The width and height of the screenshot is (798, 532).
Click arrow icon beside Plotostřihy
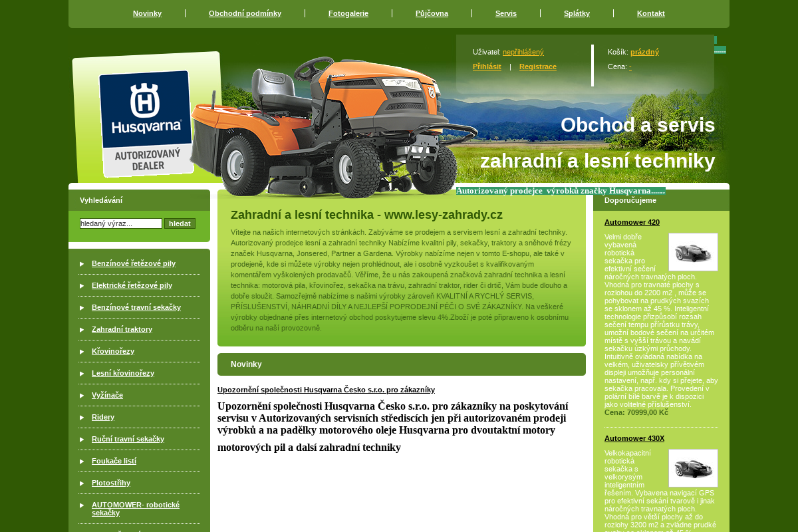pos(82,483)
